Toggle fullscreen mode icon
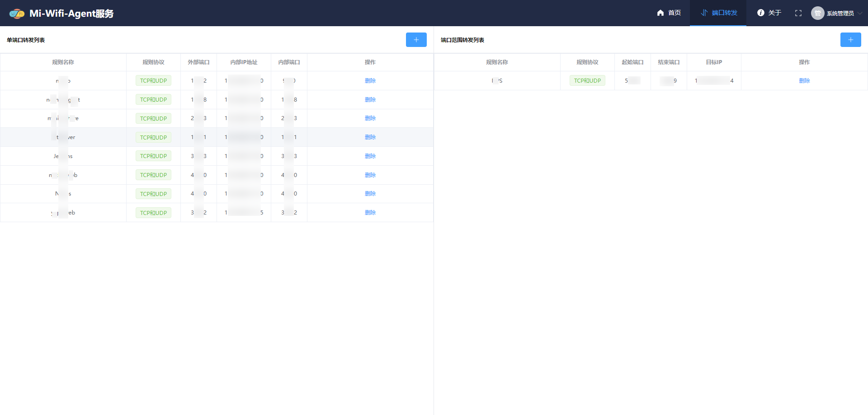Screen dimensions: 868x415 coord(798,13)
